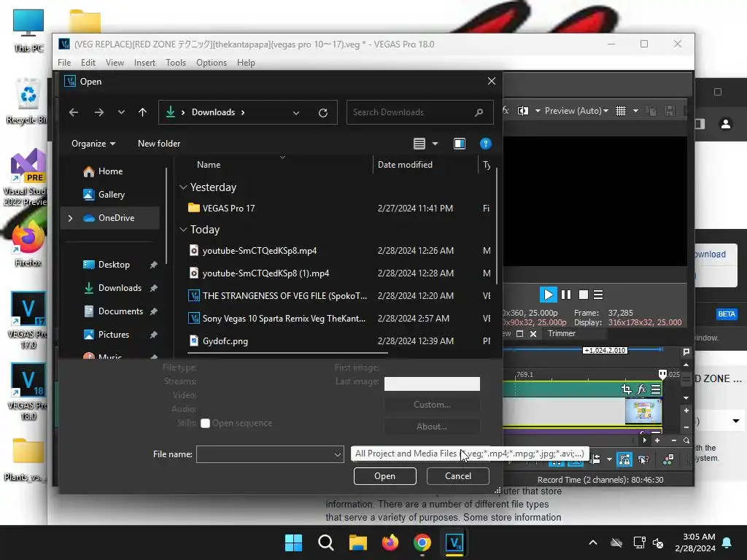Open split screen view dropdown arrow
Viewport: 747px width, 560px height.
tap(538, 111)
